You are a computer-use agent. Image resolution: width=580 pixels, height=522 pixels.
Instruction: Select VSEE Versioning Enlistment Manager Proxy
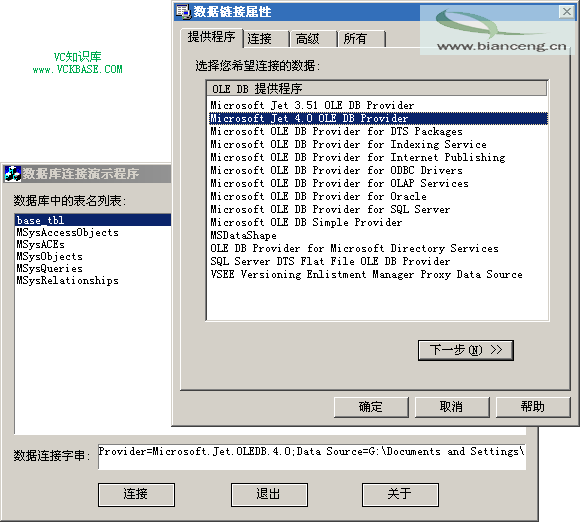click(x=377, y=275)
